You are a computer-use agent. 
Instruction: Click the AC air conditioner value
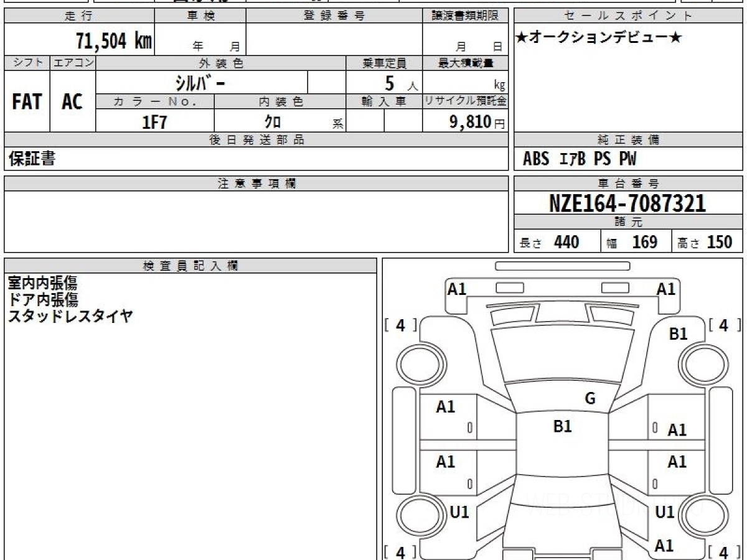(72, 101)
